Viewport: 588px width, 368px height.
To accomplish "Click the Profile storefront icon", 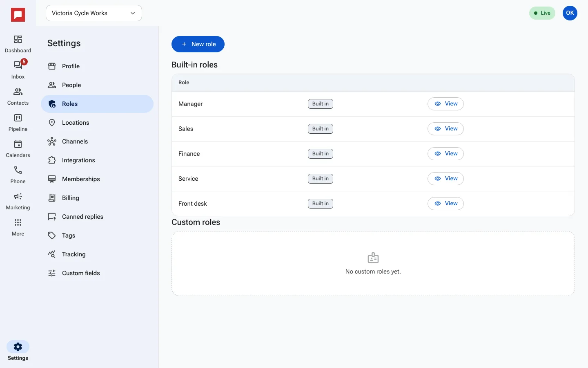I will click(x=52, y=66).
